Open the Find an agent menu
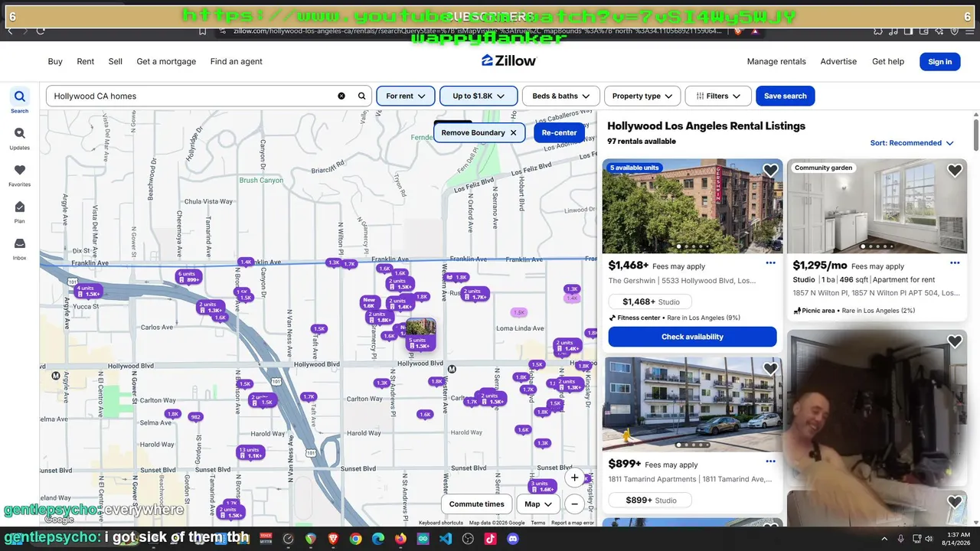980x551 pixels. click(237, 61)
